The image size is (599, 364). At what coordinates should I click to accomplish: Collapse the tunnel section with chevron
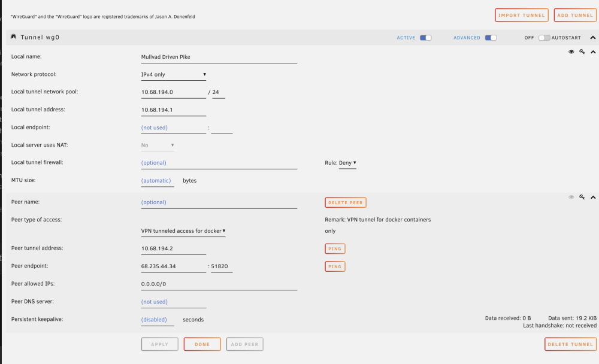pos(593,52)
